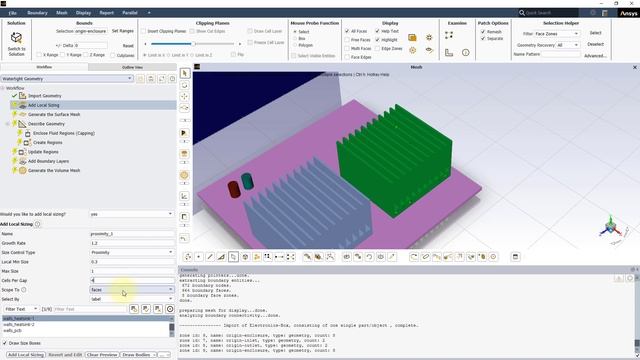Enable the Free Faces checkbox
640x360 pixels.
coord(347,40)
